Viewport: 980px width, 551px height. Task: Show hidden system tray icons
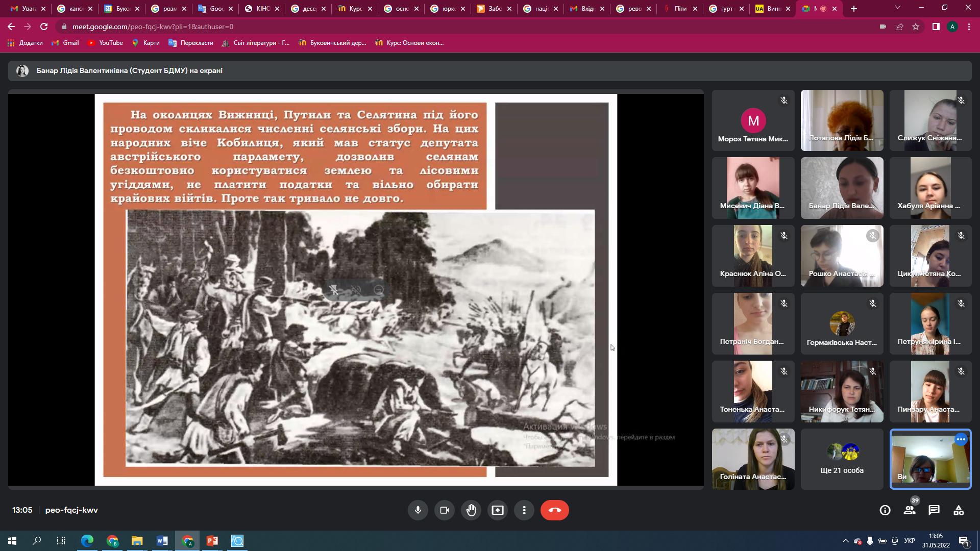(845, 541)
